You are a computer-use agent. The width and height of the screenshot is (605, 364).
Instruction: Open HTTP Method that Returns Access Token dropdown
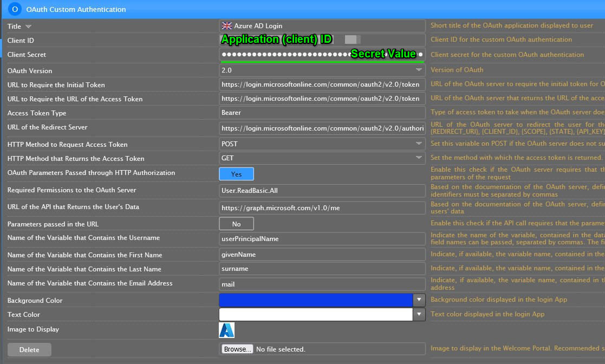(x=419, y=158)
